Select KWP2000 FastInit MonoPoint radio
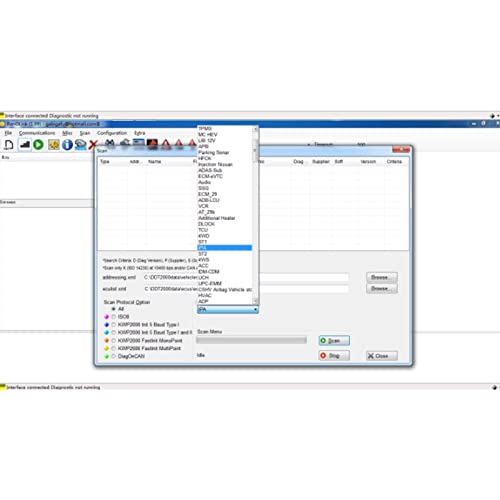 pos(114,341)
